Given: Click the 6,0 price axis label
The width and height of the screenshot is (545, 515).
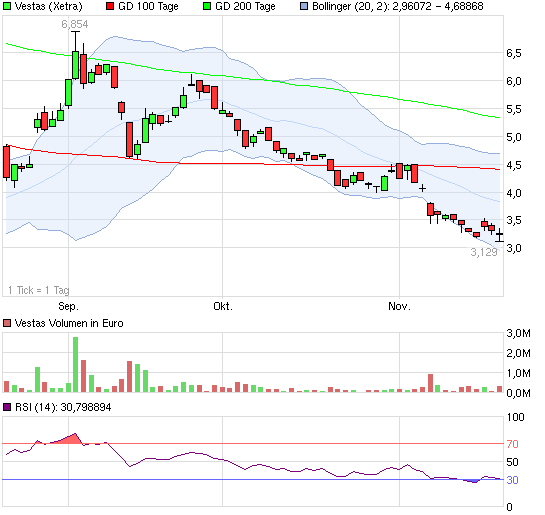Looking at the screenshot, I should (x=514, y=81).
